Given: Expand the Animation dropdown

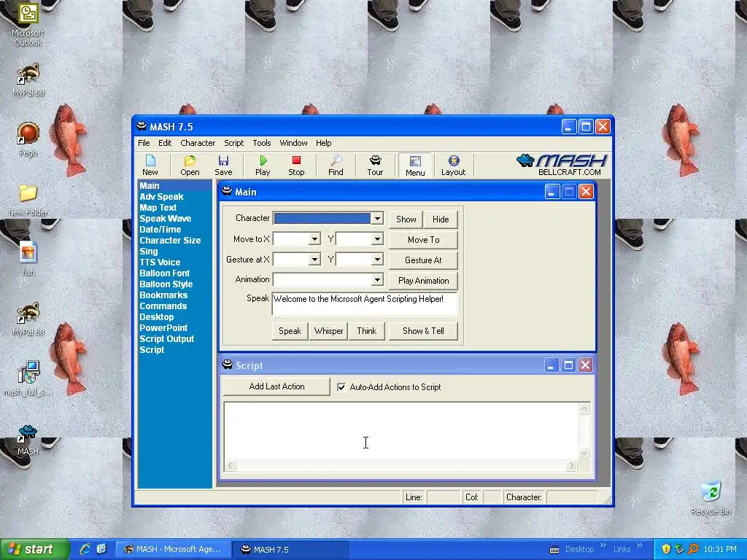Looking at the screenshot, I should click(x=377, y=279).
